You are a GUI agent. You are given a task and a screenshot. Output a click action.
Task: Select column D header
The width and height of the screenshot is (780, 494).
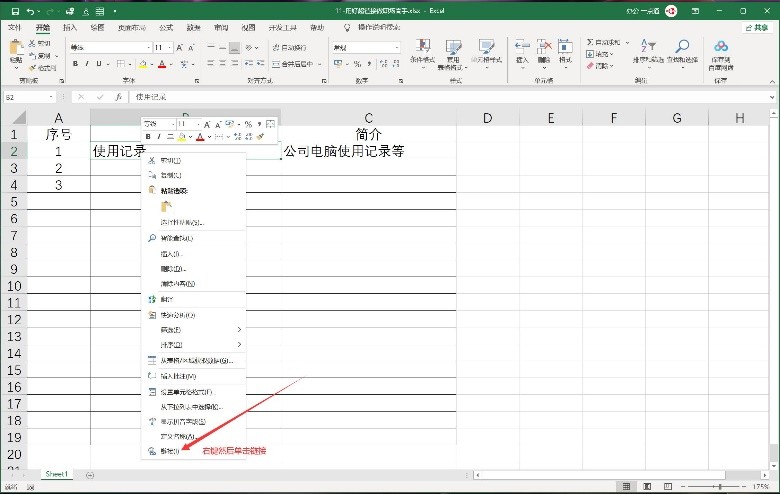pyautogui.click(x=488, y=118)
